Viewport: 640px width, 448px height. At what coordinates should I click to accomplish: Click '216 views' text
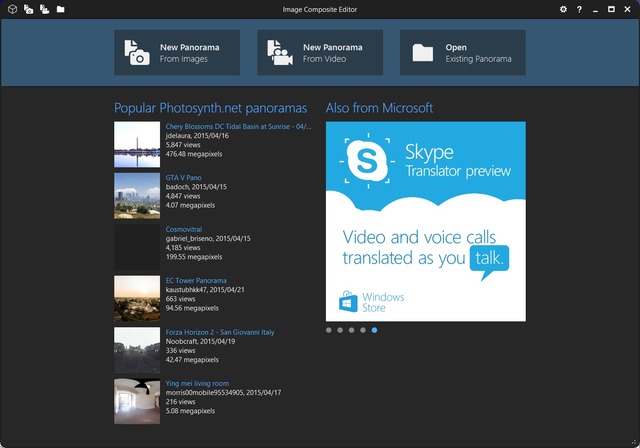click(x=180, y=401)
